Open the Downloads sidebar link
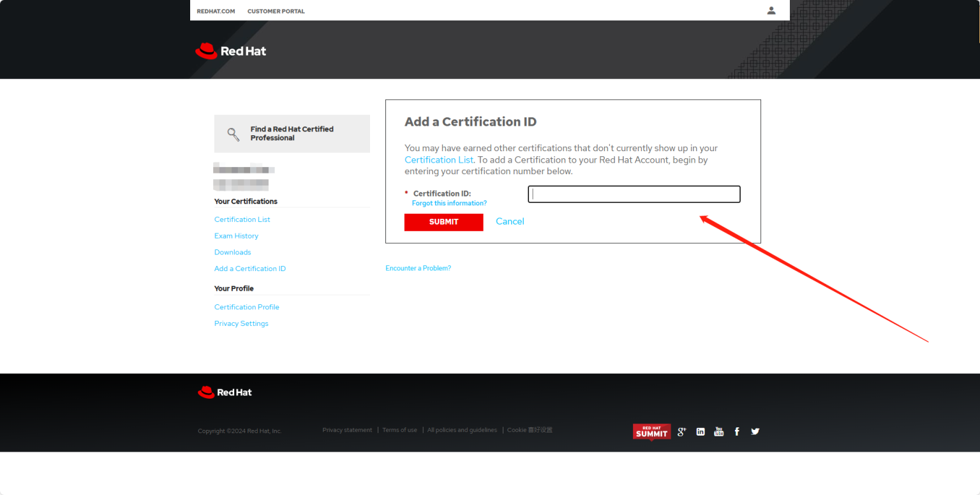The height and width of the screenshot is (495, 980). pyautogui.click(x=232, y=253)
